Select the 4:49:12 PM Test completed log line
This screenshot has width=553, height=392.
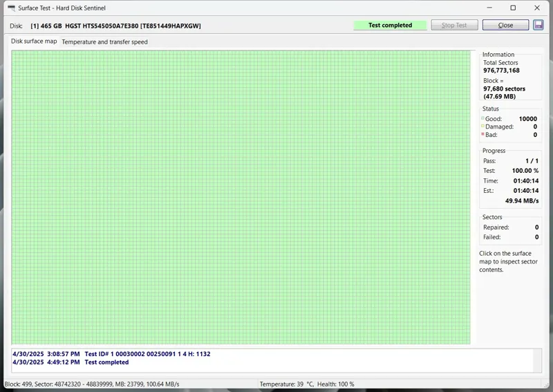pyautogui.click(x=71, y=362)
